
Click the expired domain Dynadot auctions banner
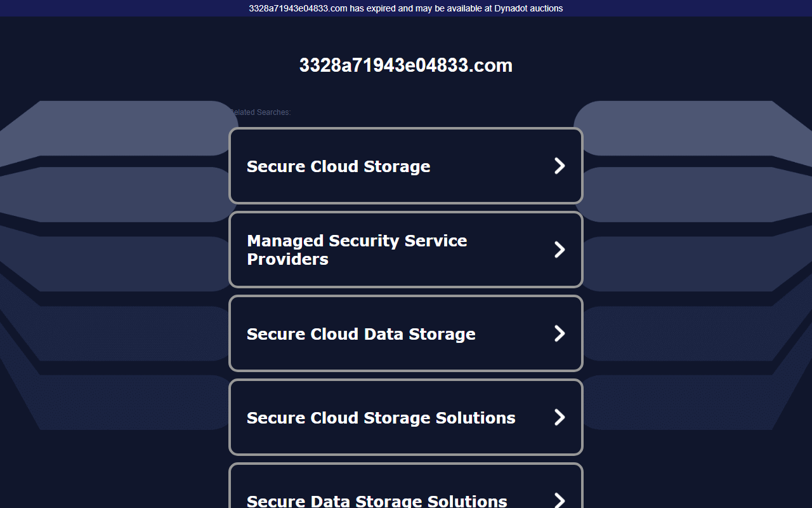click(x=406, y=8)
